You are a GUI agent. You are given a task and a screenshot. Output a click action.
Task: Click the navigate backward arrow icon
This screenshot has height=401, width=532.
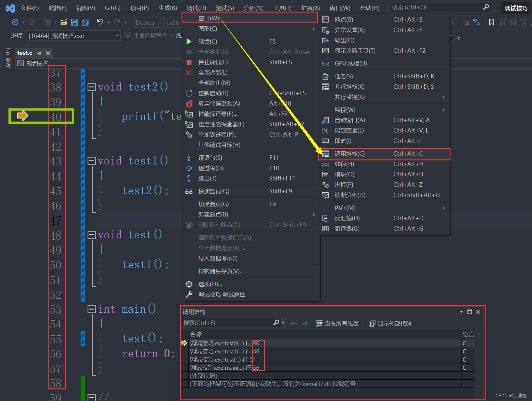pos(15,22)
